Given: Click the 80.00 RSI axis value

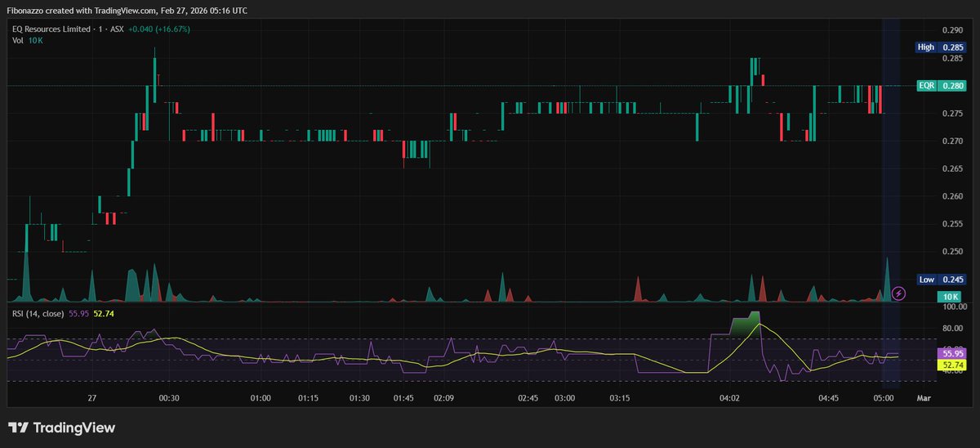Looking at the screenshot, I should (x=952, y=329).
